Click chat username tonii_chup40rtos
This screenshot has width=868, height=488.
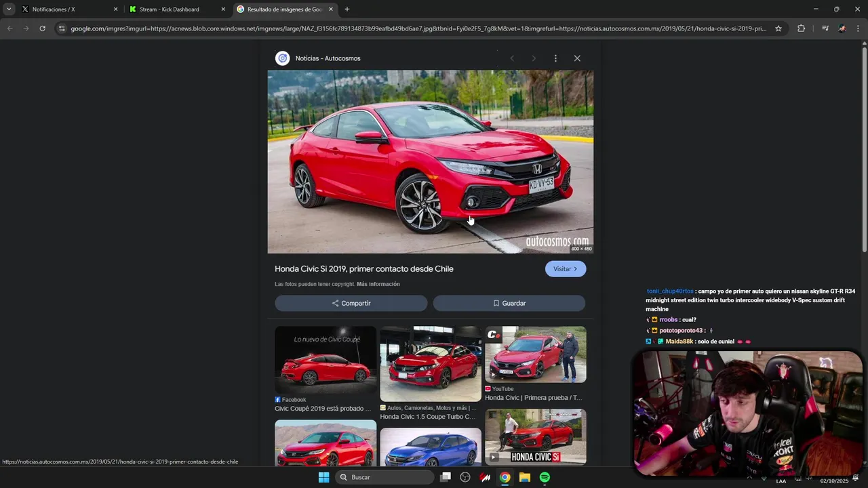[670, 291]
